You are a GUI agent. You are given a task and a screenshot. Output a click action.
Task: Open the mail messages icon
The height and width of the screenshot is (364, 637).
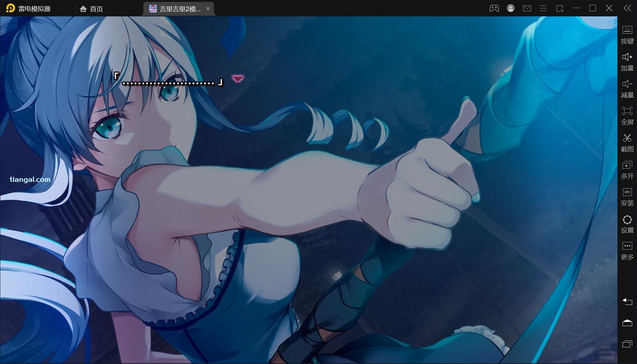[527, 8]
